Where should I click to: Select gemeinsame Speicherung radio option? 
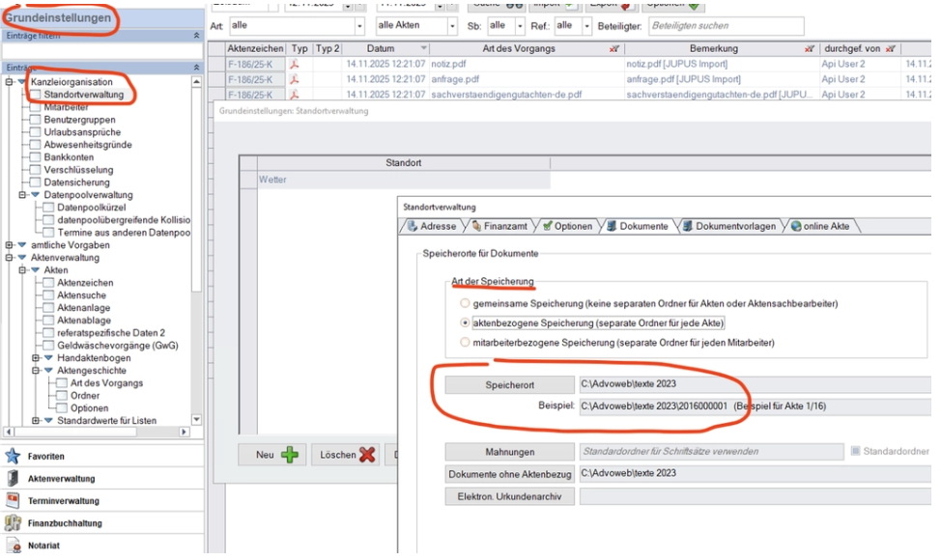[x=465, y=303]
